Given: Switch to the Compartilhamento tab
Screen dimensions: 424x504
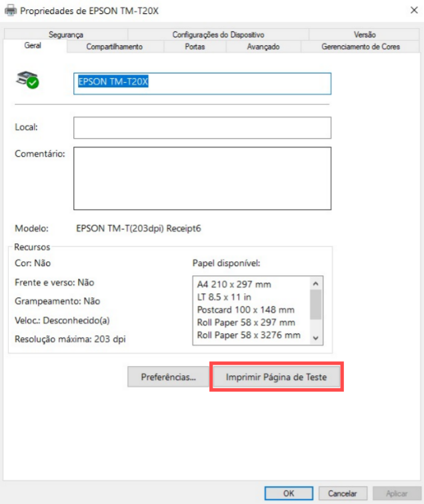Looking at the screenshot, I should [x=115, y=47].
